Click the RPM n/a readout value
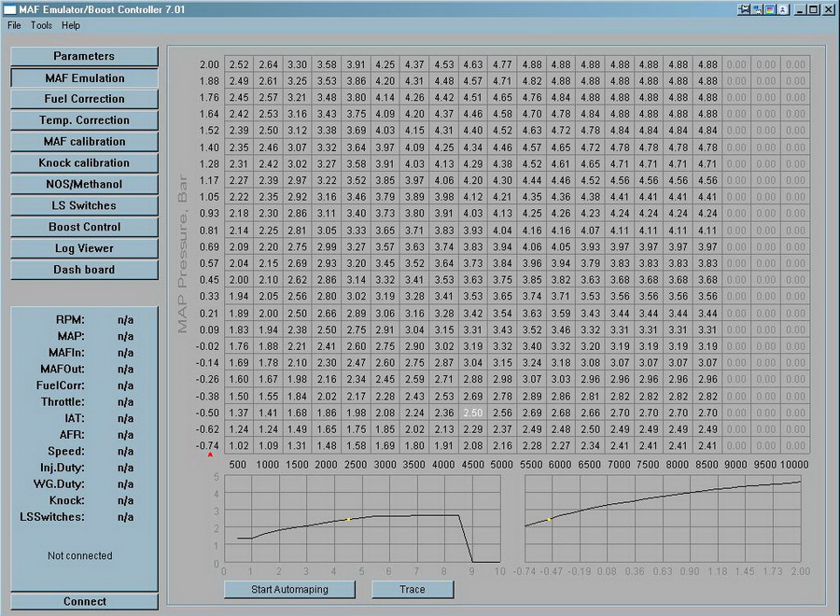The image size is (840, 616). pyautogui.click(x=125, y=320)
